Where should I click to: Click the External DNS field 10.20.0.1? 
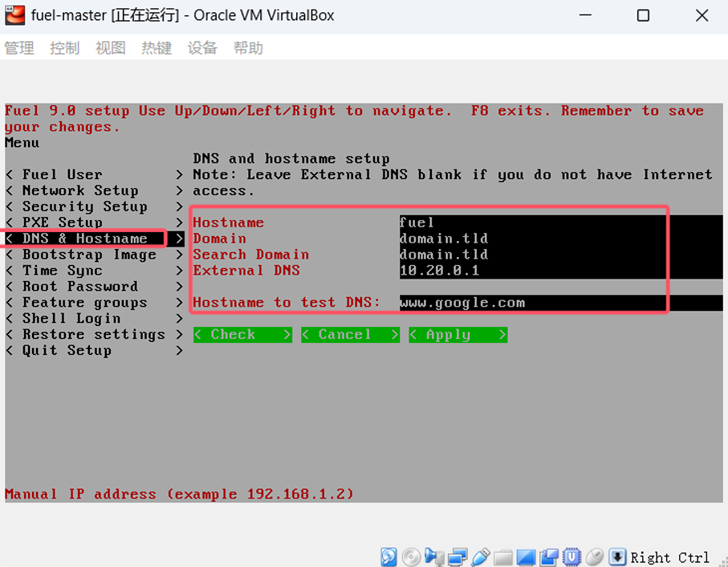tap(561, 271)
